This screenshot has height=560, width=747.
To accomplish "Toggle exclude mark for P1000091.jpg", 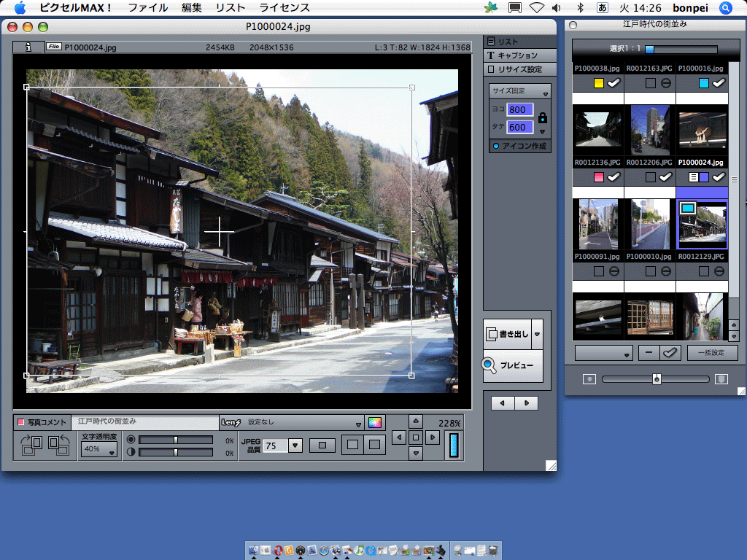I will [614, 271].
